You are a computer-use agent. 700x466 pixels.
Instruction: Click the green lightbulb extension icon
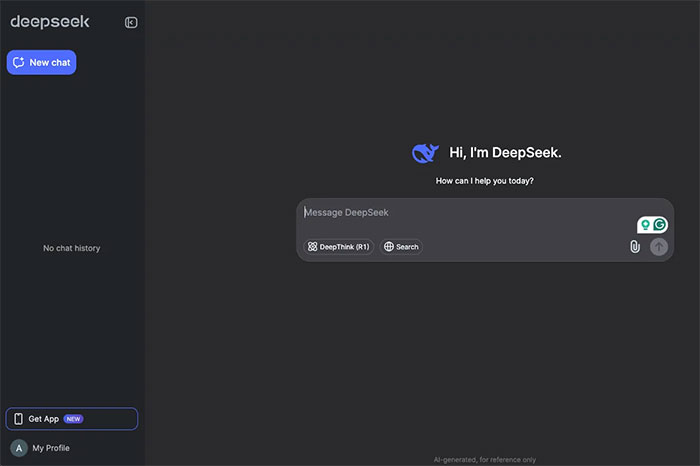point(646,225)
